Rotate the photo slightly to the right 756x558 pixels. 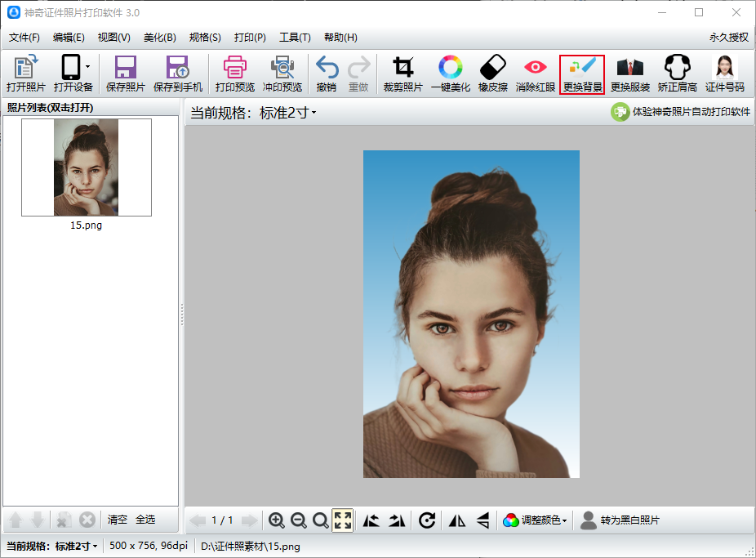point(398,520)
